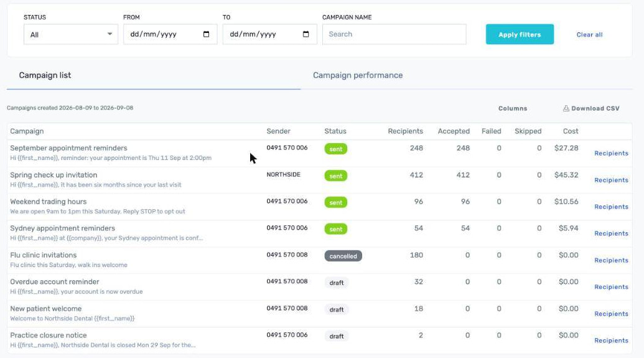Viewport: 644px width, 358px height.
Task: Open the To date calendar picker
Action: coord(306,34)
